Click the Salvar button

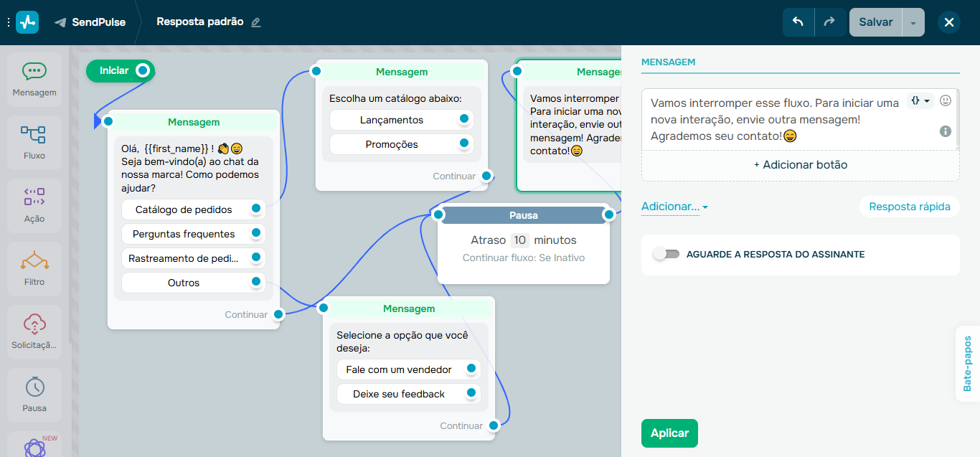876,22
